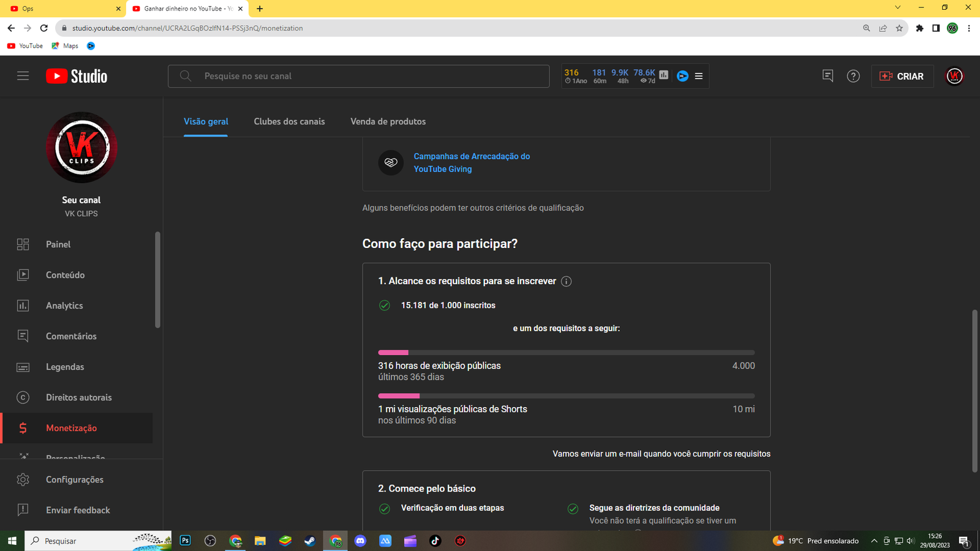Open Direitos autorais in the sidebar
980x551 pixels.
(78, 397)
